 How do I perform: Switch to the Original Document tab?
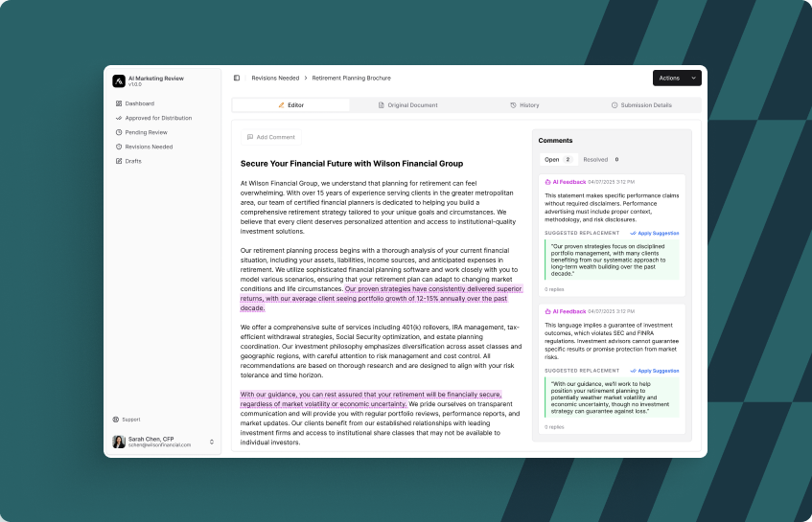click(x=407, y=105)
